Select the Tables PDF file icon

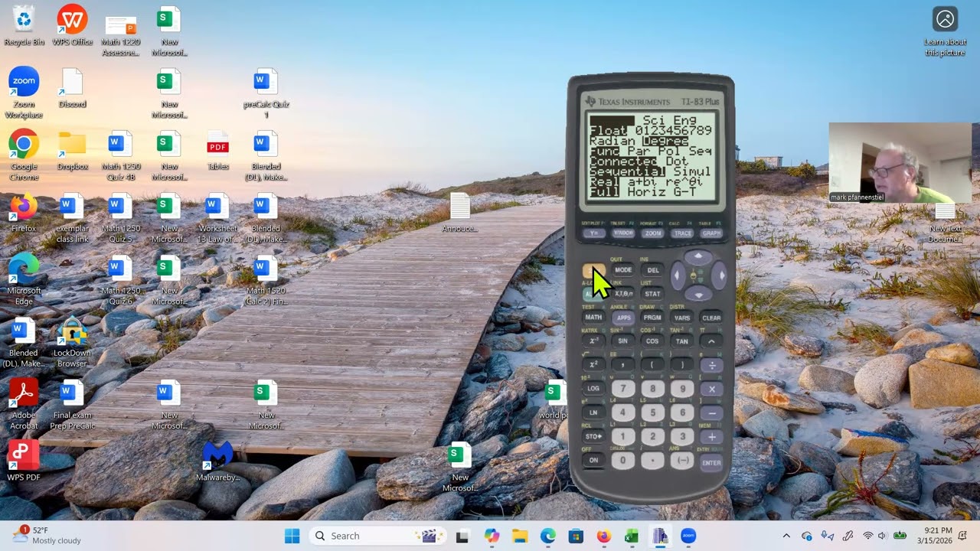click(217, 150)
